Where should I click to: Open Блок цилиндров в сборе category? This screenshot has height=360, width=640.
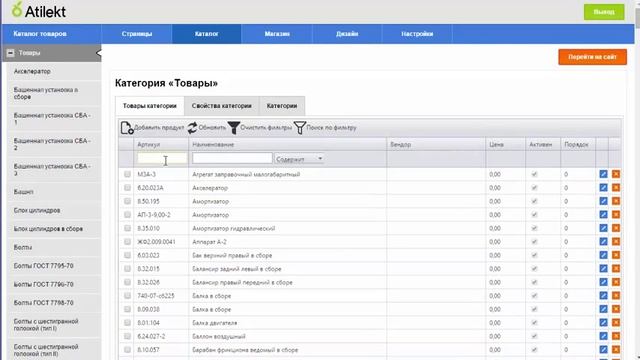54,229
